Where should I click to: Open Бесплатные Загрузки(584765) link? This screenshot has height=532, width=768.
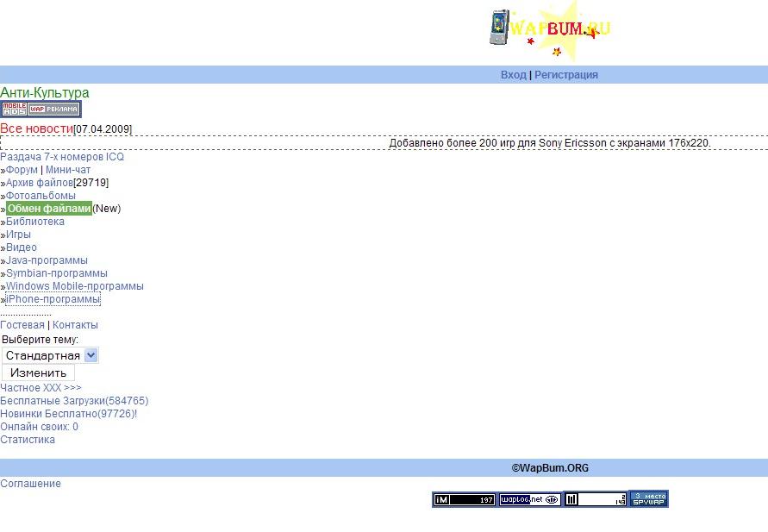(74, 401)
